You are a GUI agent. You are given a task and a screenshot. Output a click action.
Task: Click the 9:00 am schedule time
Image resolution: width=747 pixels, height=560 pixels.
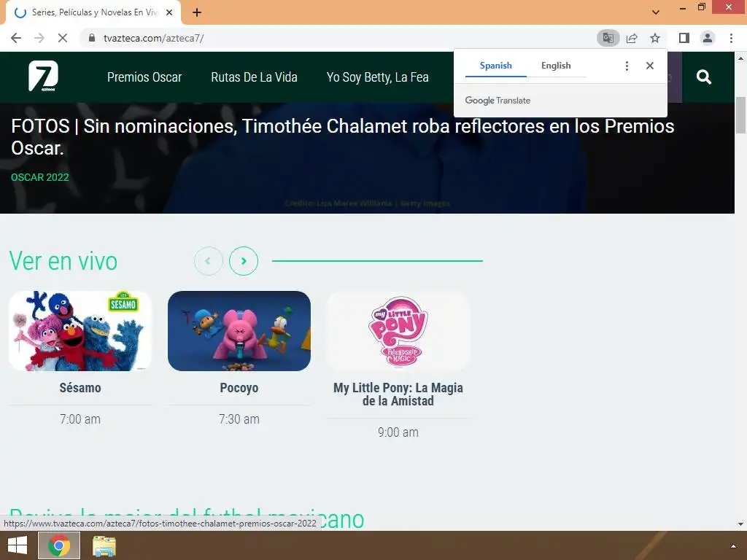(x=398, y=432)
